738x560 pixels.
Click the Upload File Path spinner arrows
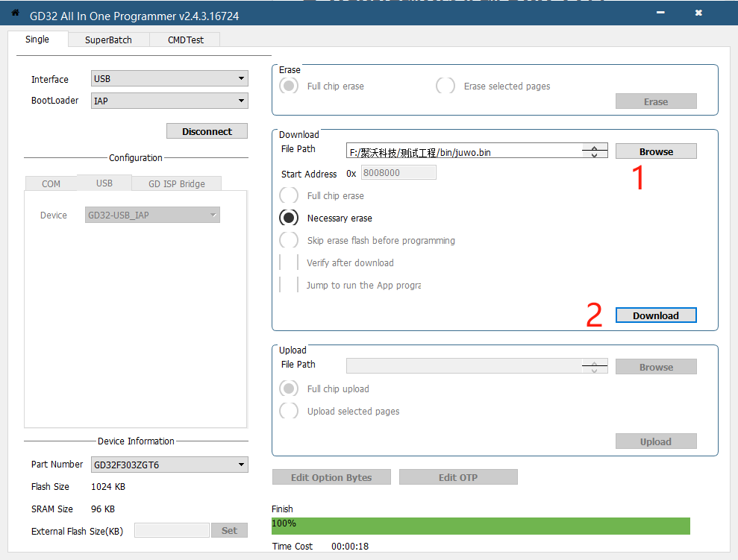[x=595, y=366]
